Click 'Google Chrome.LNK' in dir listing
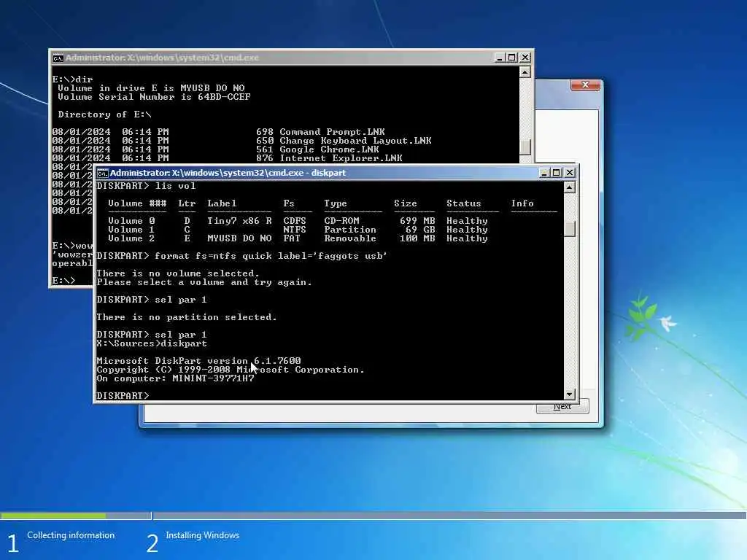This screenshot has width=747, height=560. [x=329, y=149]
